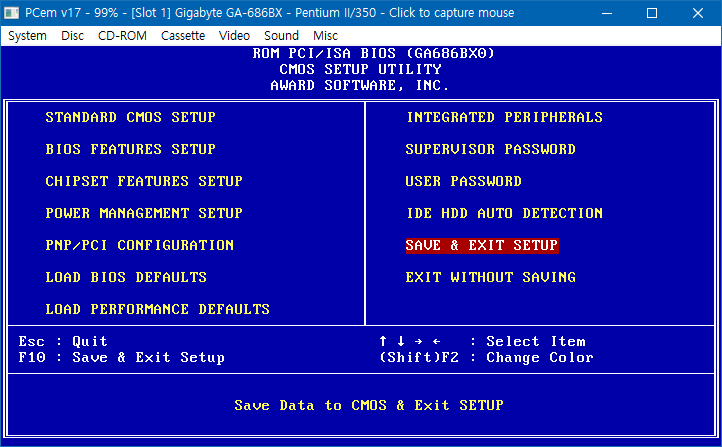The height and width of the screenshot is (447, 722).
Task: Select CHIPSET FEATURES SETUP
Action: point(144,181)
